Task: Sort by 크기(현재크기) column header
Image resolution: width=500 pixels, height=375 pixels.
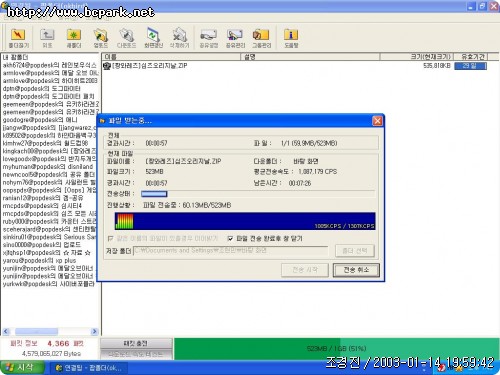Action: tap(417, 57)
